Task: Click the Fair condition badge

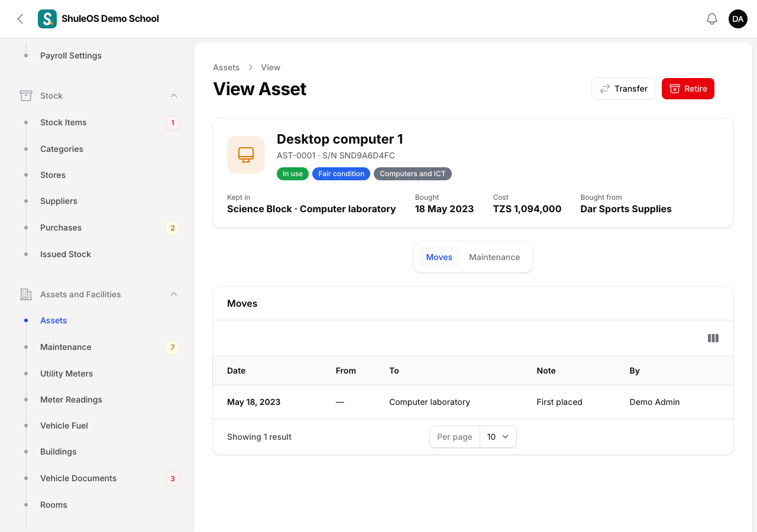Action: point(341,174)
